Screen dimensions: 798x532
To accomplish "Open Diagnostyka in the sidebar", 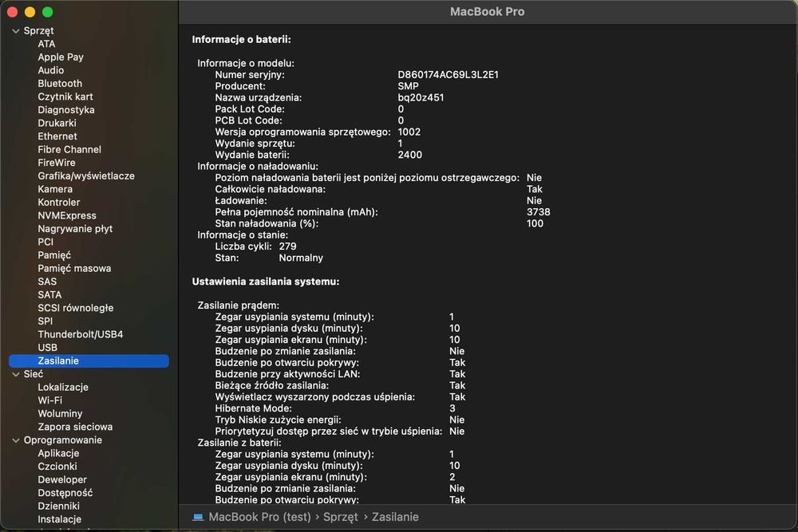I will point(66,110).
